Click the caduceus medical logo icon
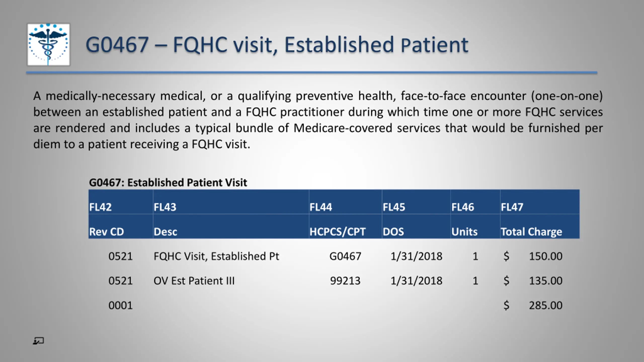The height and width of the screenshot is (362, 644). (49, 44)
